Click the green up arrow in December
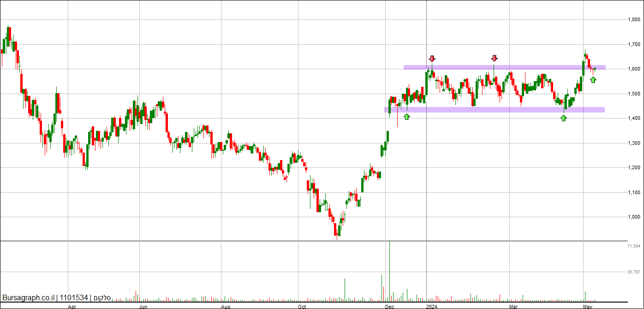Image resolution: width=644 pixels, height=309 pixels. (x=406, y=117)
